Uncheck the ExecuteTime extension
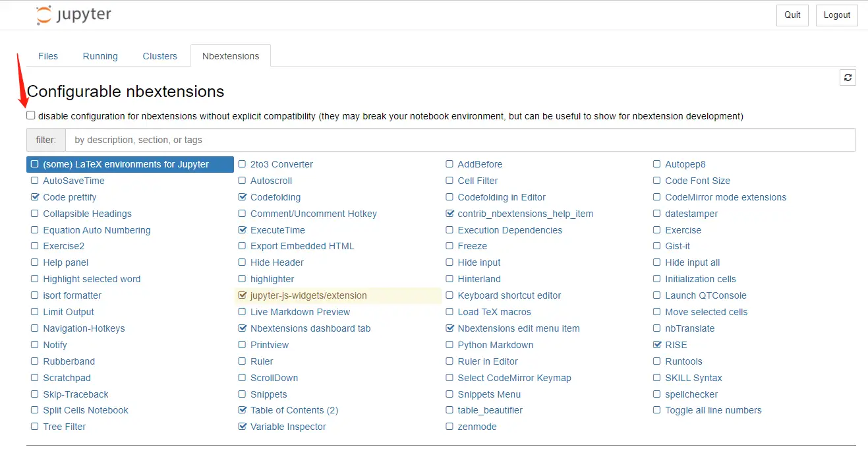This screenshot has width=868, height=451. point(243,230)
